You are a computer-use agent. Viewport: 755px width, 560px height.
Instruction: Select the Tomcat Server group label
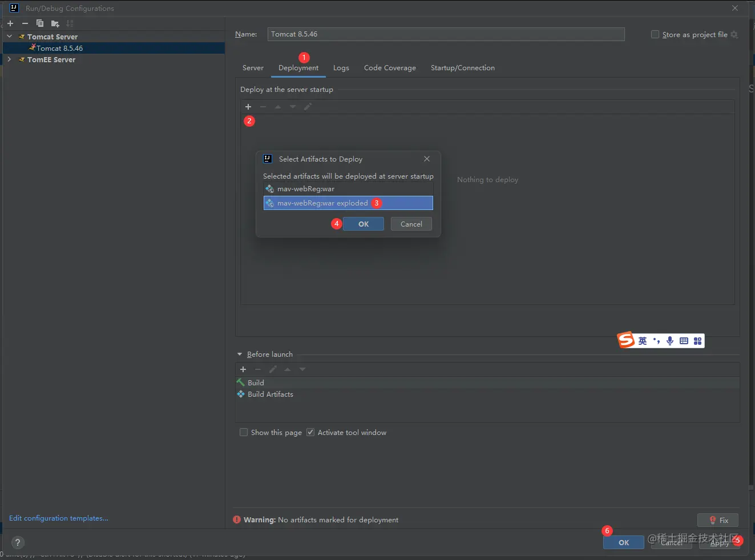coord(53,37)
